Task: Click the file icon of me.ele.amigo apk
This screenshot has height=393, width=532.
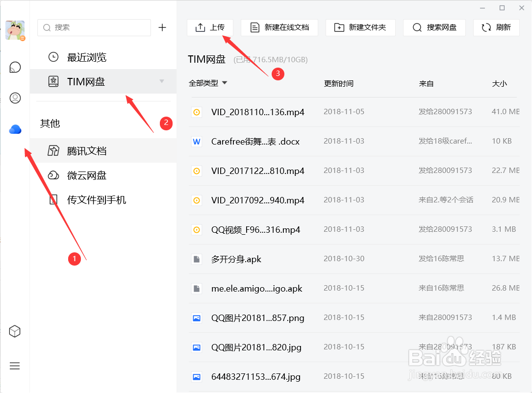Action: (197, 289)
